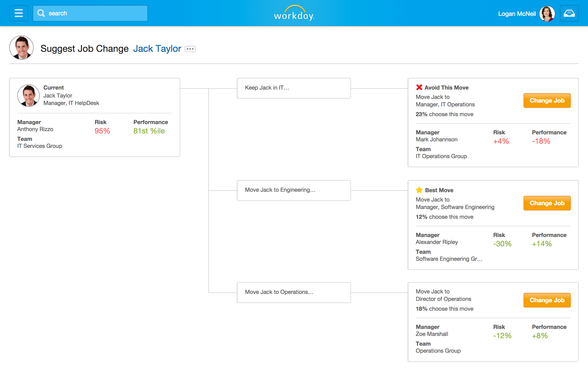Click Jack's photo in the Current card

point(28,96)
